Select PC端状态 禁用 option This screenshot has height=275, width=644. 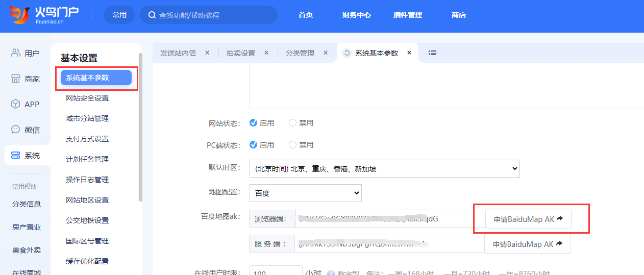tap(292, 144)
